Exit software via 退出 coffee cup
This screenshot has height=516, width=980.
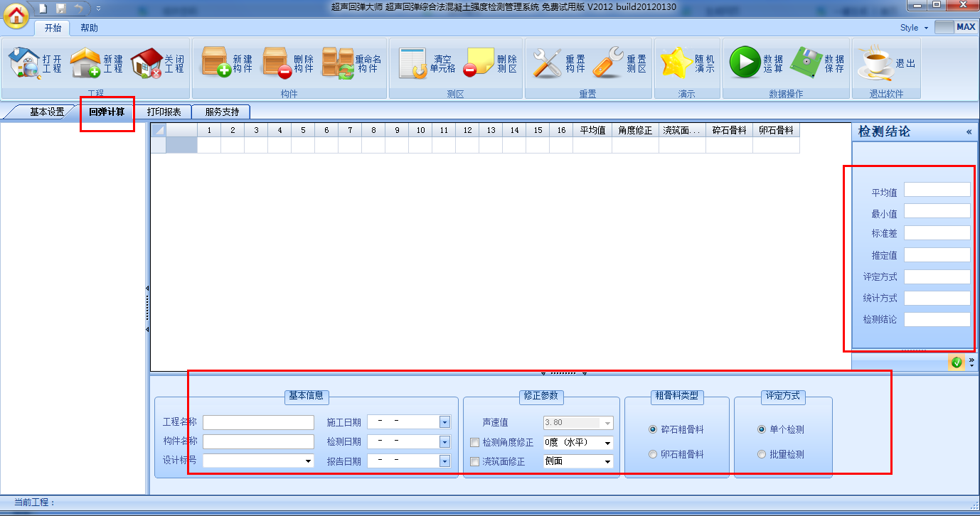tap(886, 64)
